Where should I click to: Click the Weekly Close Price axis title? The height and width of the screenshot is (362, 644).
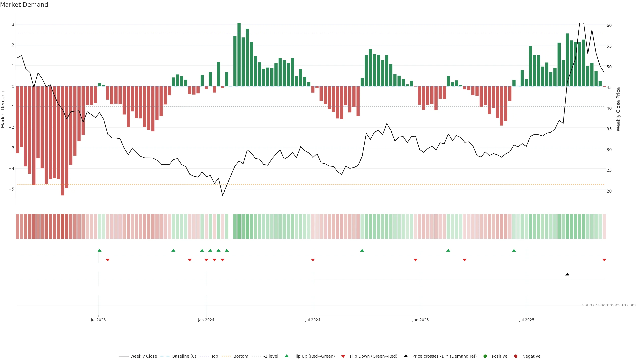coord(618,109)
